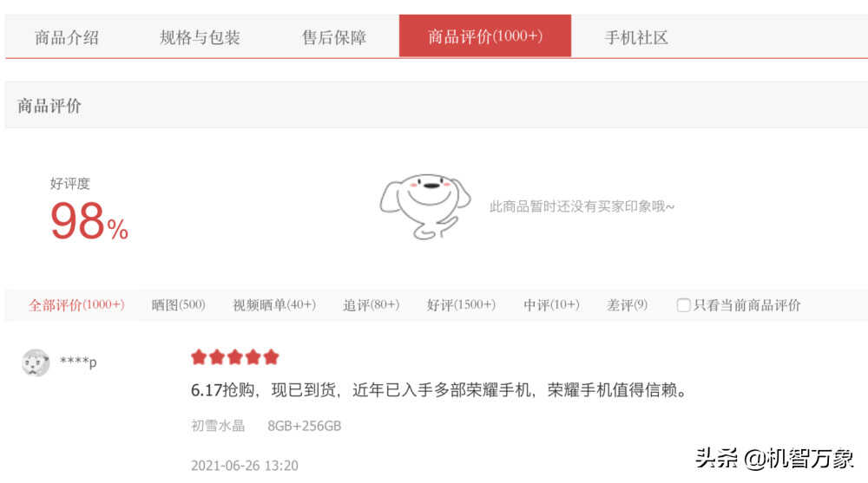Click the 98% 好评度 score
The width and height of the screenshot is (868, 483).
(x=89, y=221)
